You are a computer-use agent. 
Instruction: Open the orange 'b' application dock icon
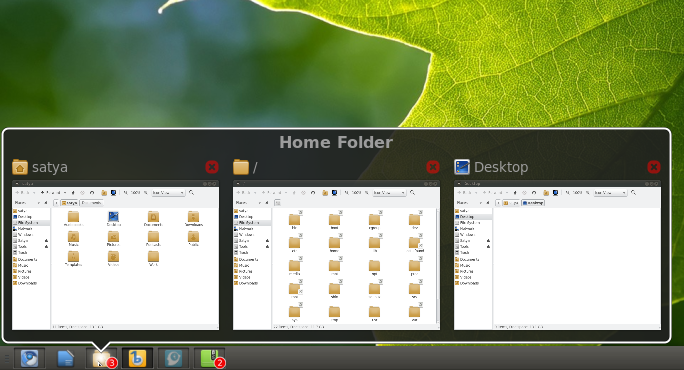click(x=137, y=359)
